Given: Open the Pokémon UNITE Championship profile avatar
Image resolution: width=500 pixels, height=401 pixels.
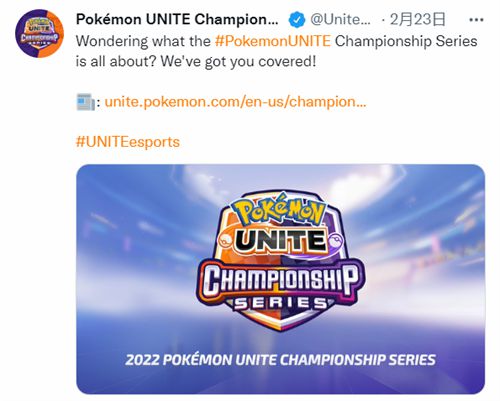Looking at the screenshot, I should pos(39,33).
